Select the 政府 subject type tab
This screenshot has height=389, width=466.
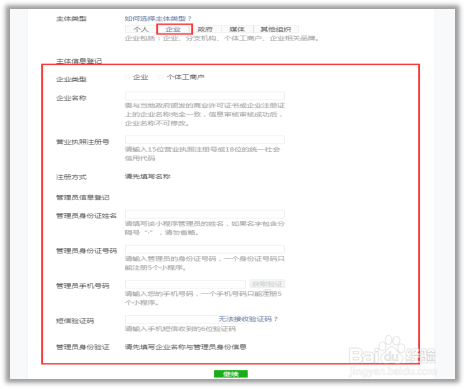[205, 29]
